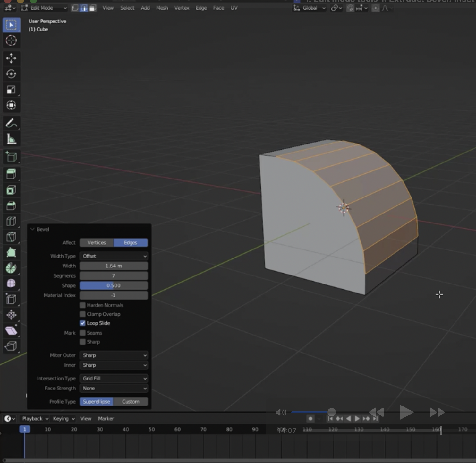Select the Rotate tool
Image resolution: width=476 pixels, height=463 pixels.
(11, 74)
